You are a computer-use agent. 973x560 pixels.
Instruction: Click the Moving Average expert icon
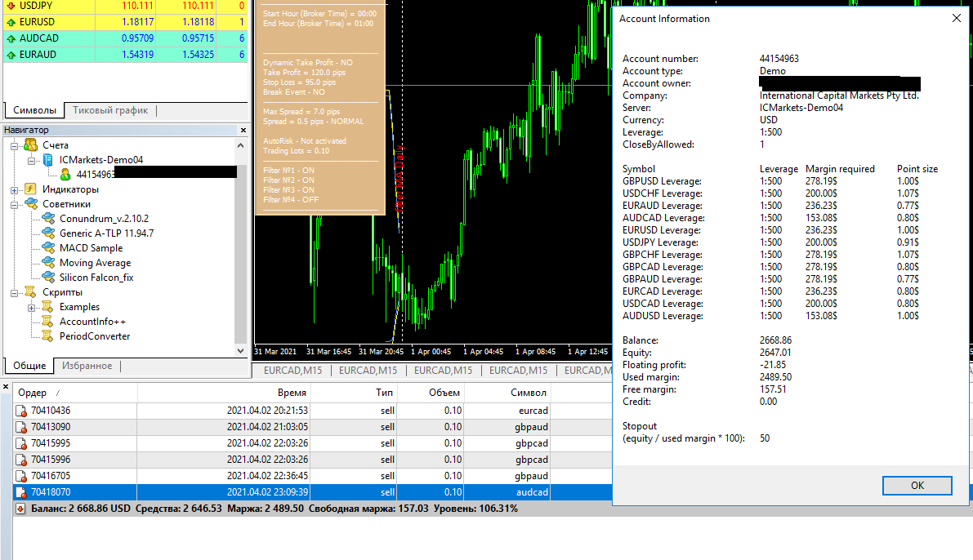point(48,263)
